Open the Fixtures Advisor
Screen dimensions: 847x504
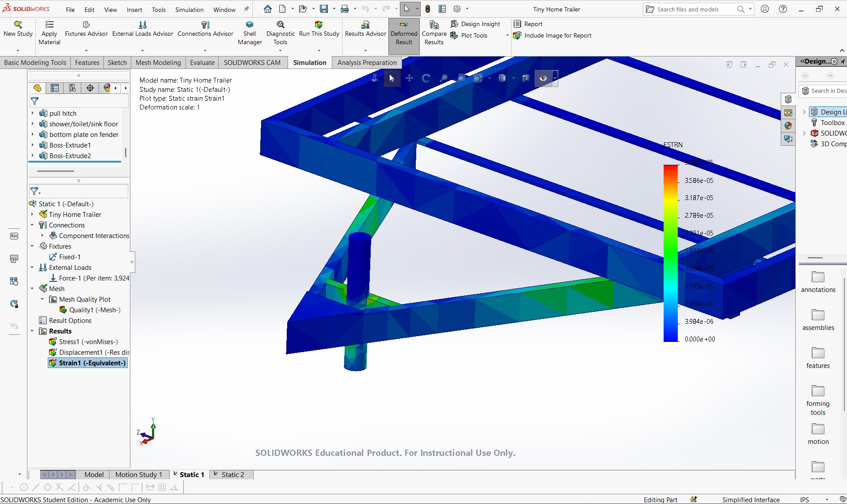[86, 29]
